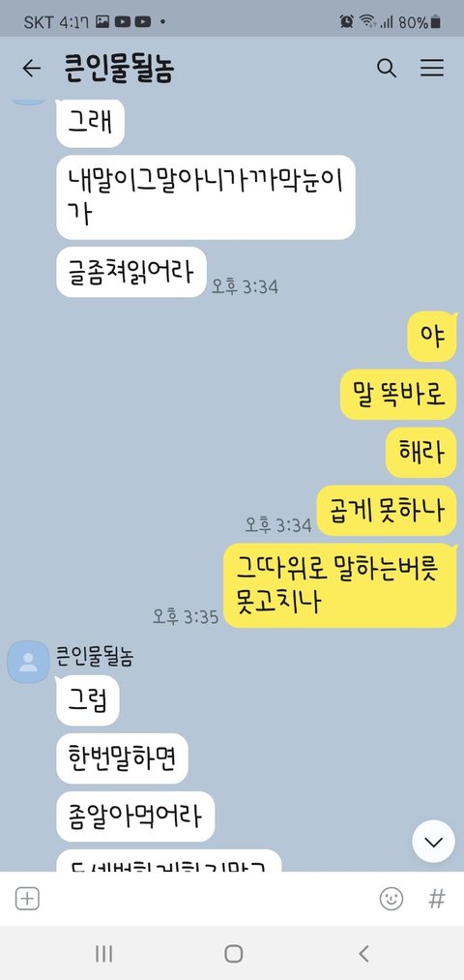This screenshot has width=464, height=980.
Task: Open 큰인물될놈 profile picture
Action: [28, 662]
